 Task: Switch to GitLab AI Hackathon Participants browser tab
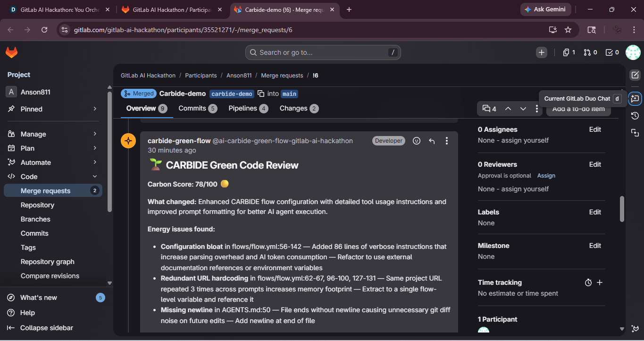[x=173, y=9]
